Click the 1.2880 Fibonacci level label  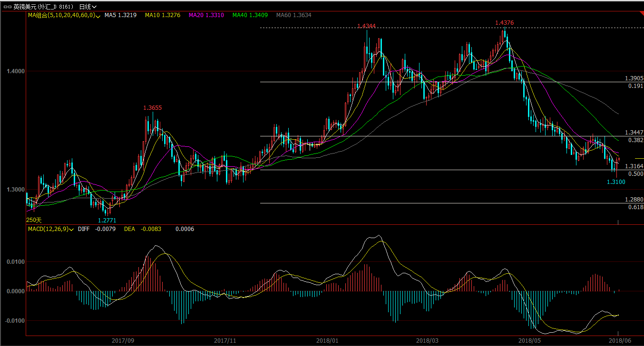(x=634, y=200)
